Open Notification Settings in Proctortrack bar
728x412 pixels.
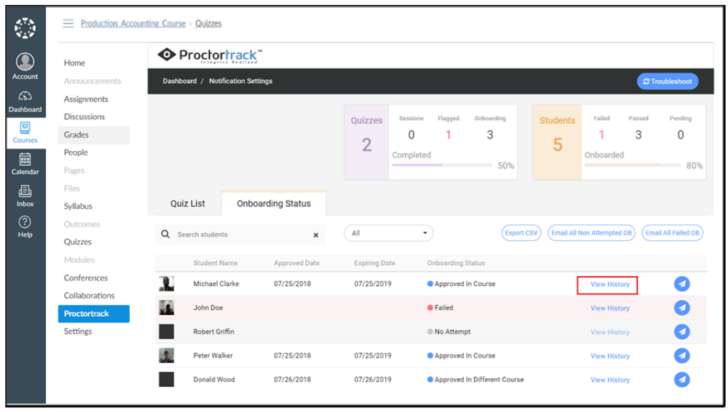(x=240, y=81)
